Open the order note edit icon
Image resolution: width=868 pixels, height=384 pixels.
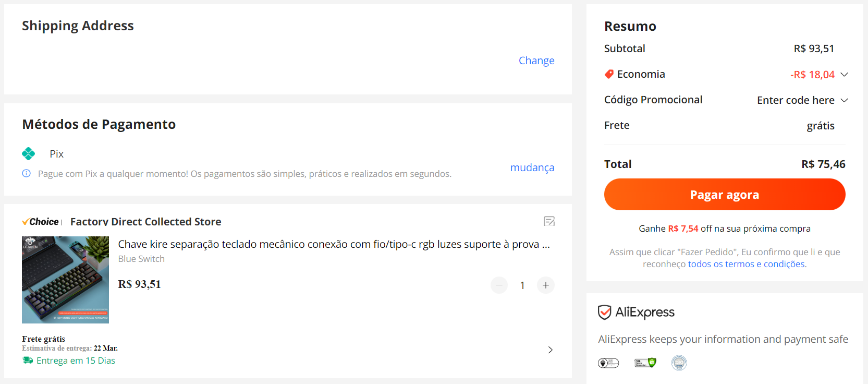coord(549,221)
